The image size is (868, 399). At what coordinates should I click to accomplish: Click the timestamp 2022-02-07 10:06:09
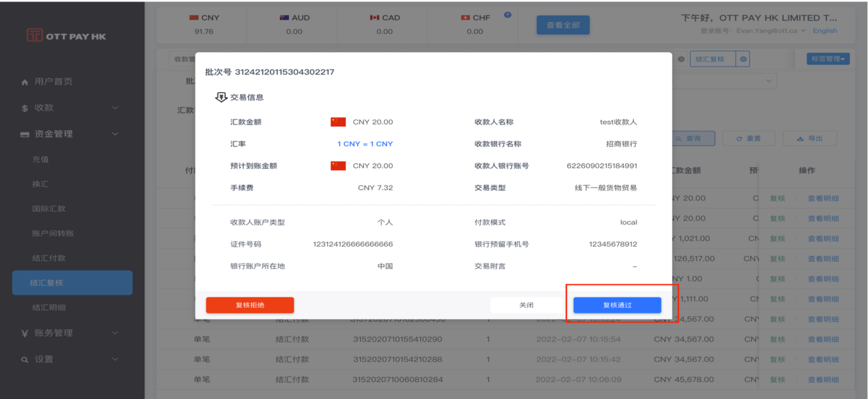coord(578,380)
